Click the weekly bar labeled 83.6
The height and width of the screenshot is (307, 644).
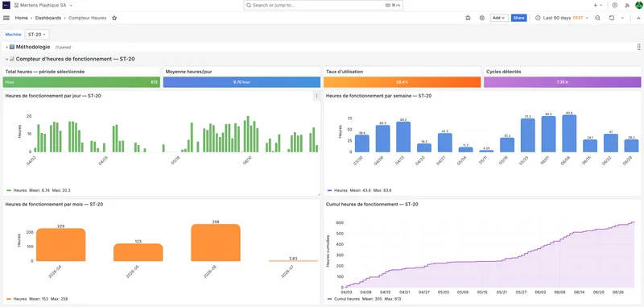tap(569, 134)
